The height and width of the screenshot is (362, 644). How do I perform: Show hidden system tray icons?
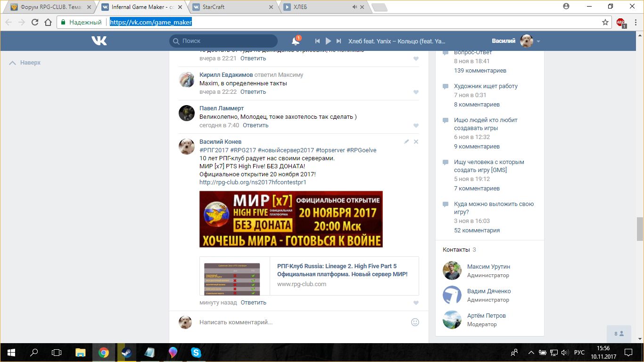click(531, 353)
